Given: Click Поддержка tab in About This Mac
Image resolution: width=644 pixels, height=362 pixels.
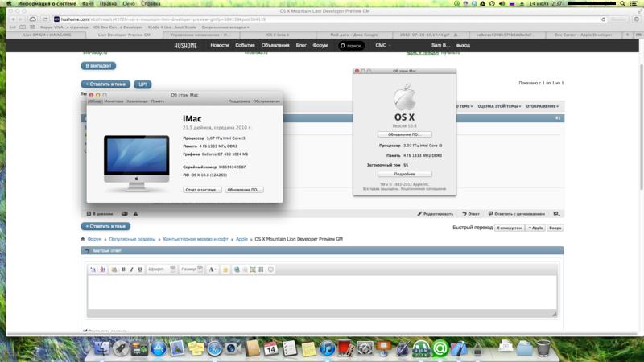Looking at the screenshot, I should pos(239,101).
